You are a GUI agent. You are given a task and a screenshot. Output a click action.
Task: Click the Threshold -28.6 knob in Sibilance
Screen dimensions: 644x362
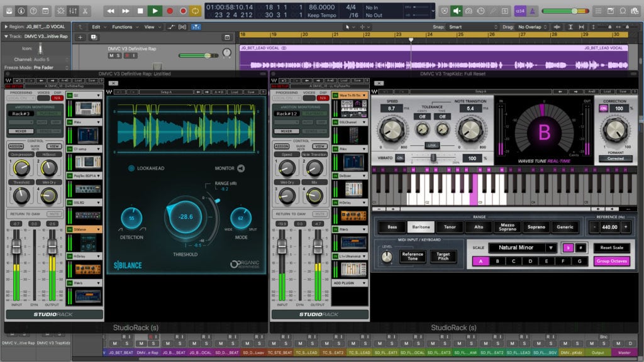click(186, 217)
